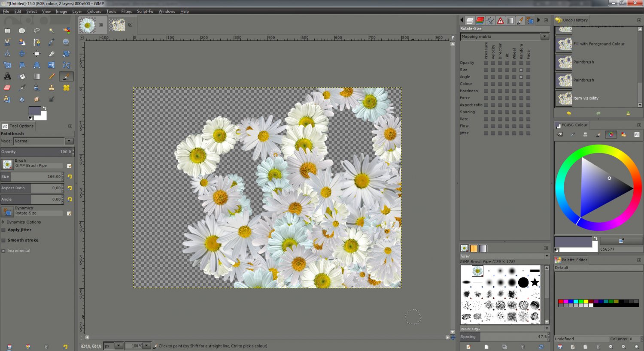Check Hardness Pressure in mapping matrix
The image size is (644, 351).
pyautogui.click(x=486, y=91)
